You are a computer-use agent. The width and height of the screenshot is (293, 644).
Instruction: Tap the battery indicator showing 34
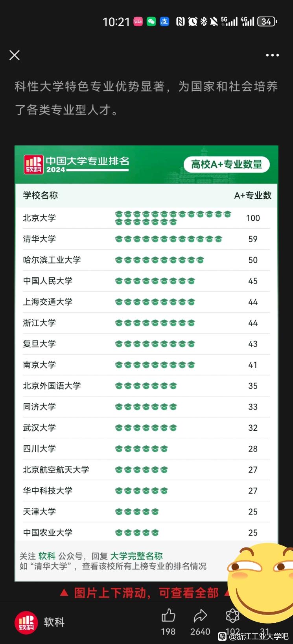tap(267, 22)
